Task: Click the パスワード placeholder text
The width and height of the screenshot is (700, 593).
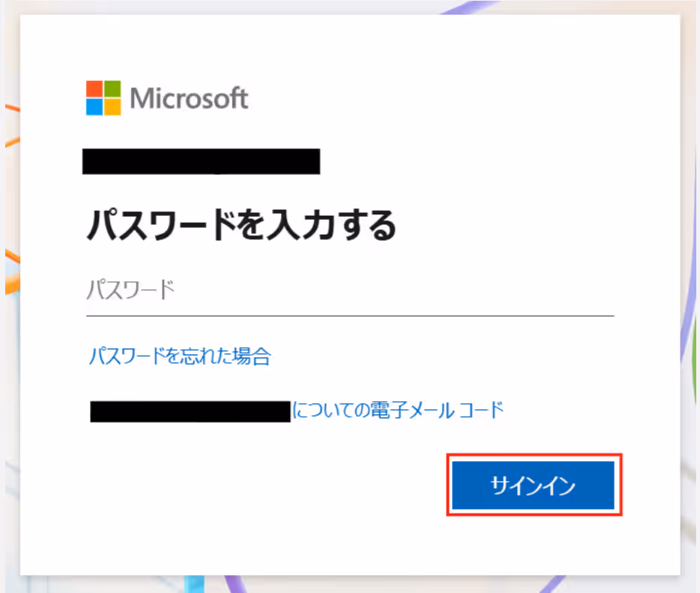Action: pos(130,289)
